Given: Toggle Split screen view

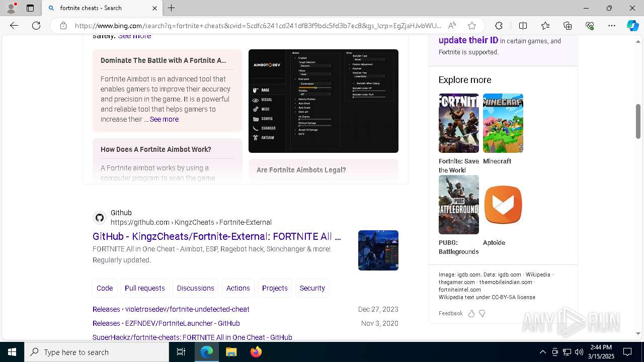Looking at the screenshot, I should point(523,26).
